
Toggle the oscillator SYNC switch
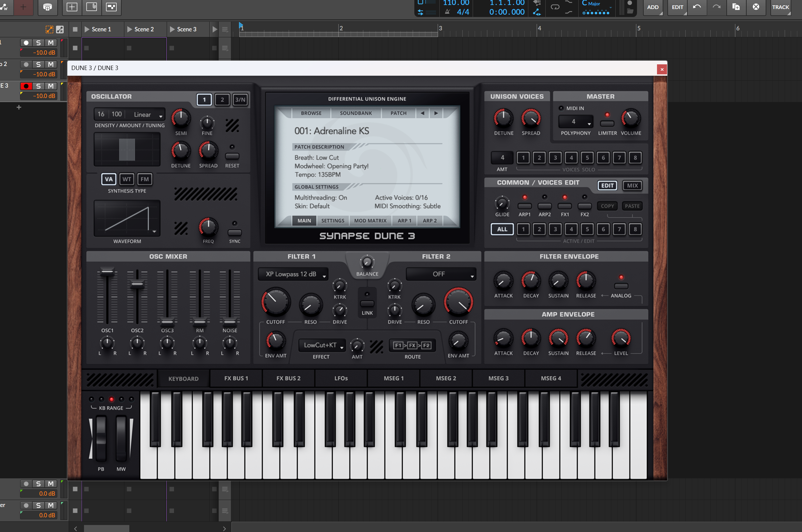tap(234, 232)
